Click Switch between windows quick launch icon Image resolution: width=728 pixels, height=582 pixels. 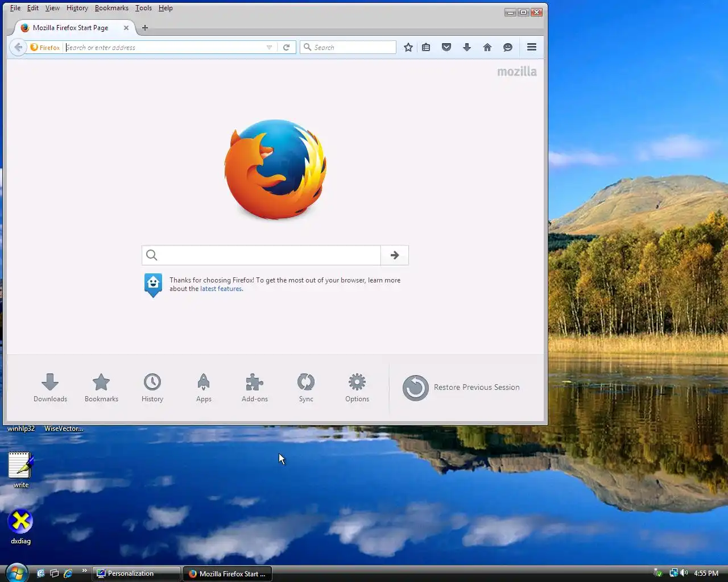click(55, 573)
